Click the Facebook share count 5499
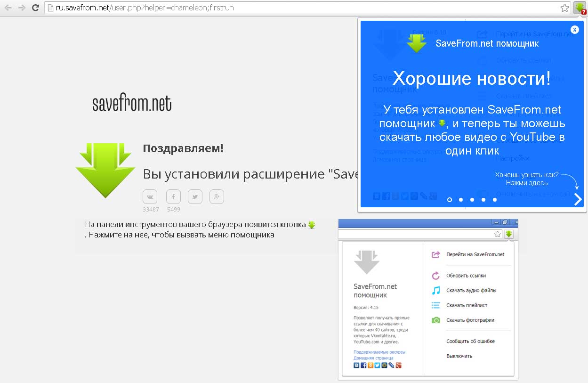This screenshot has width=588, height=383. (x=174, y=210)
